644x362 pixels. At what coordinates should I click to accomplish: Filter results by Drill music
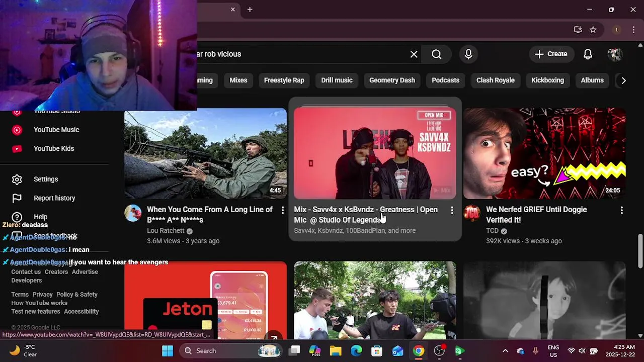(x=337, y=80)
